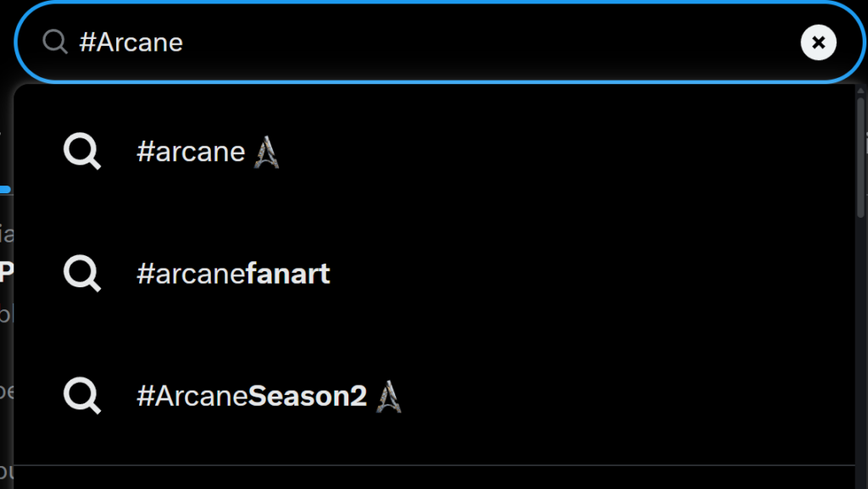Click the divider line below the suggestions
Screen dimensions: 868x489
435,465
